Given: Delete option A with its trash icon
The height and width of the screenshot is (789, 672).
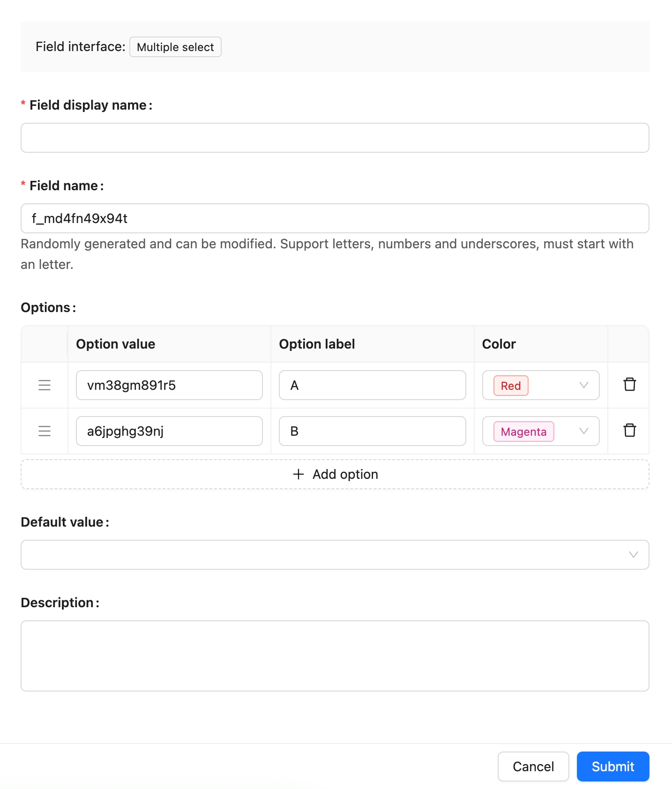Looking at the screenshot, I should (629, 385).
